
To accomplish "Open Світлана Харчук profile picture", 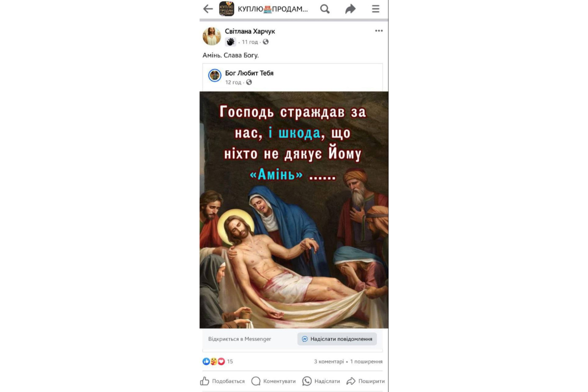I will [x=212, y=36].
